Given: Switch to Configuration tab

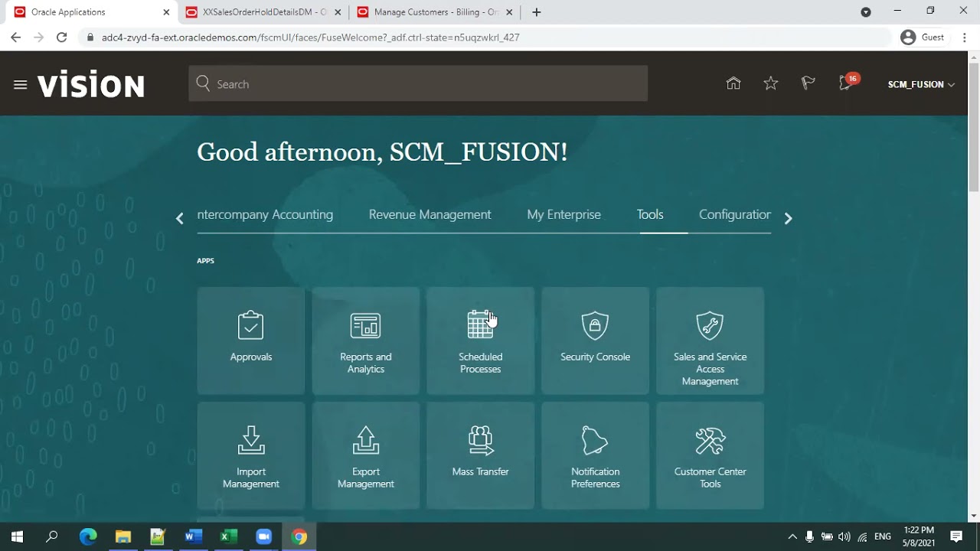Looking at the screenshot, I should point(735,215).
